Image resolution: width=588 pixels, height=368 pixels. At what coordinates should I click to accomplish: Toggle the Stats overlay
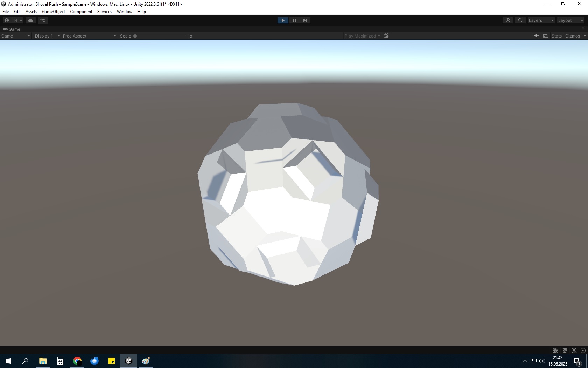(556, 36)
